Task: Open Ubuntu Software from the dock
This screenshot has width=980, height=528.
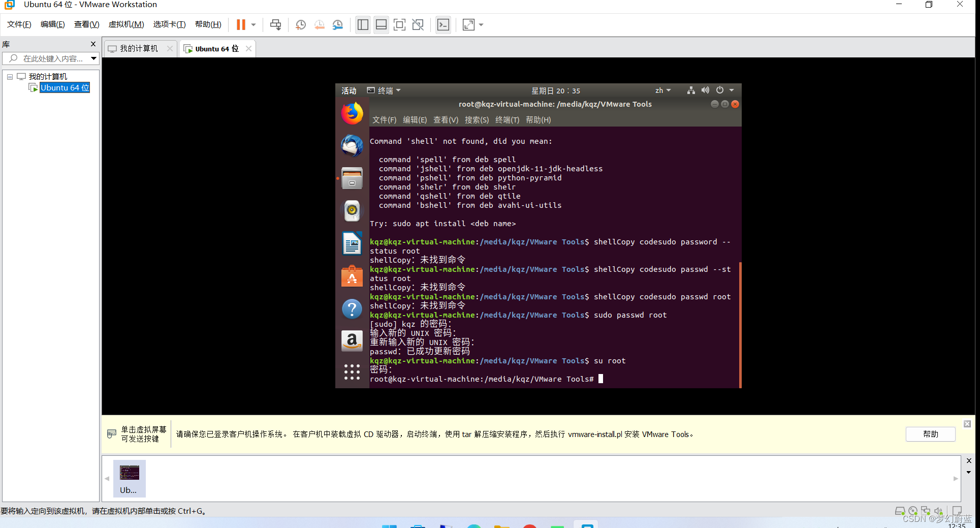Action: (x=352, y=276)
